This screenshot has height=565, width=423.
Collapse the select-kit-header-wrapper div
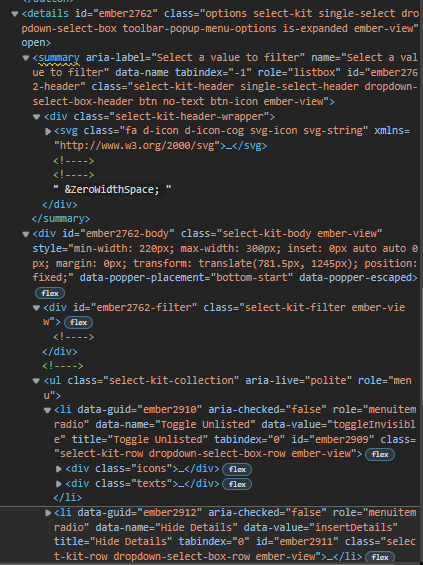[36, 117]
